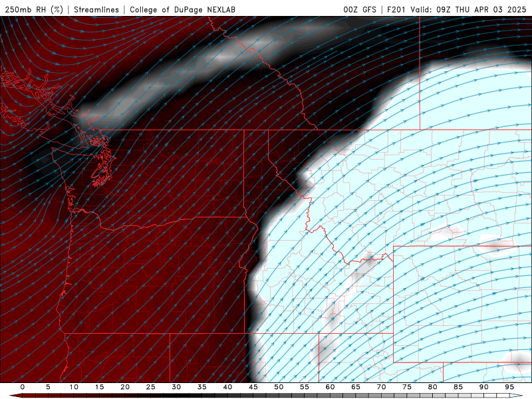Click the colorbar label '55'
Screen dimensions: 532x399
click(305, 387)
